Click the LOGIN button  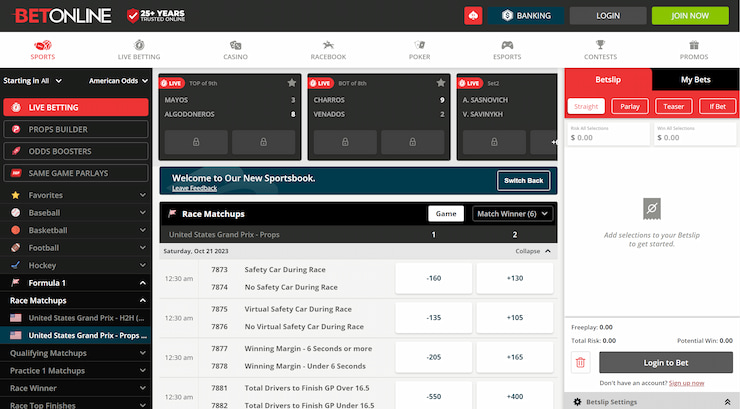coord(608,16)
